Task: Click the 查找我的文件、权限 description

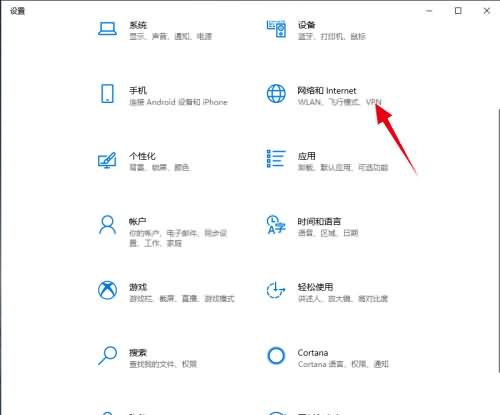Action: coord(163,364)
